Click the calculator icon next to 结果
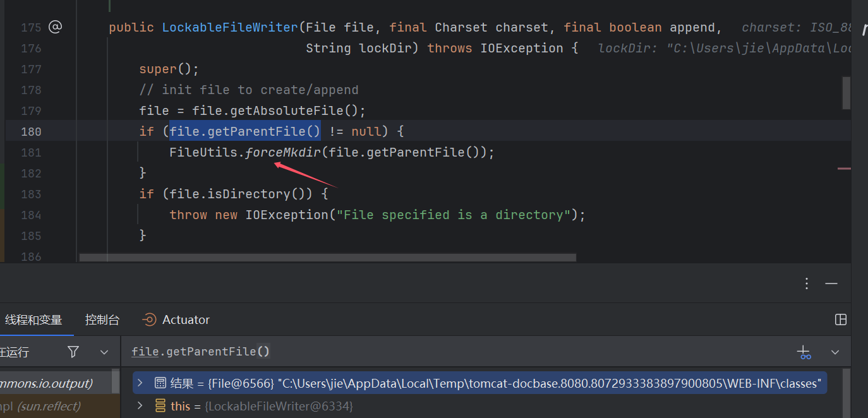This screenshot has width=868, height=418. coord(160,383)
